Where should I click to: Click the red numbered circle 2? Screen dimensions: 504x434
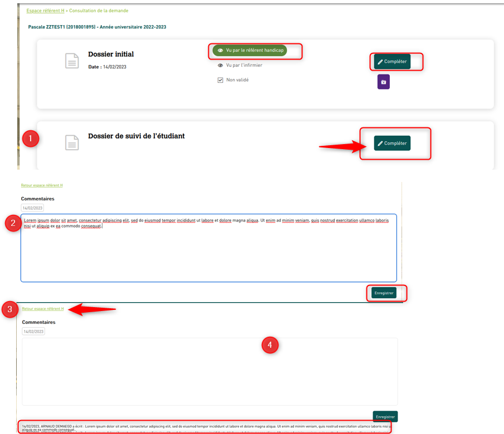pyautogui.click(x=12, y=223)
